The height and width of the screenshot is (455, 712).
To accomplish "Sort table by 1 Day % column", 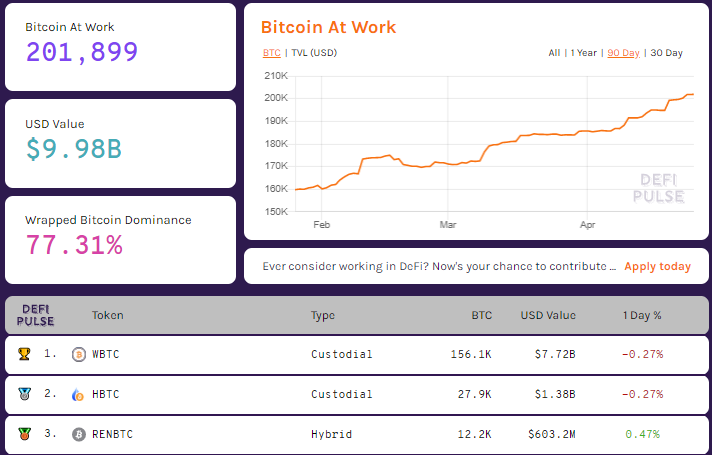I will pyautogui.click(x=641, y=315).
